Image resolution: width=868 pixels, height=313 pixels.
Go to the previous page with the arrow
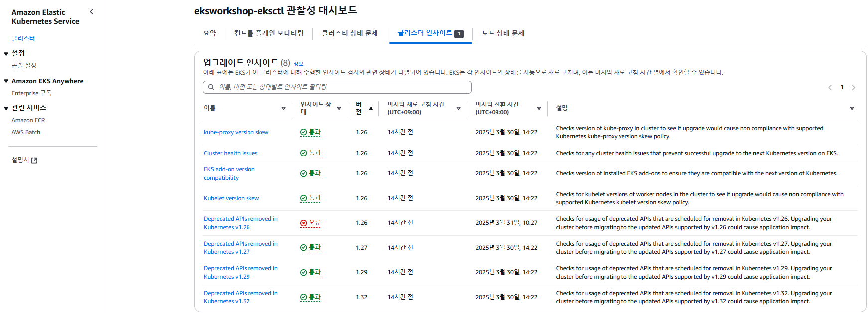830,87
